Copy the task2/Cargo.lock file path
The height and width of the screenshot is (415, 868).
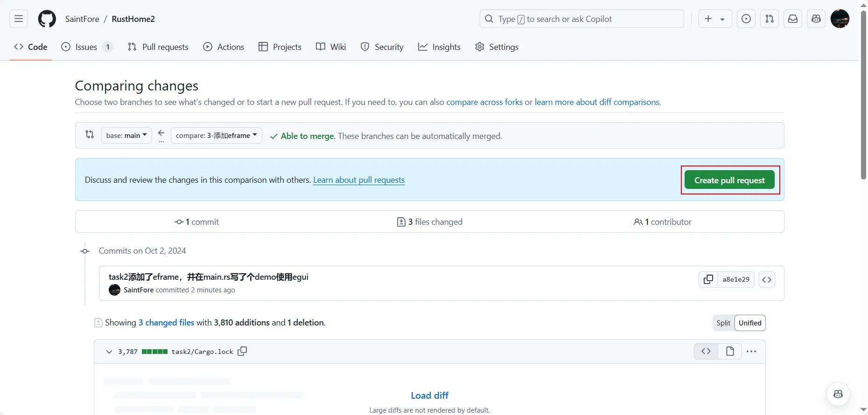[242, 351]
